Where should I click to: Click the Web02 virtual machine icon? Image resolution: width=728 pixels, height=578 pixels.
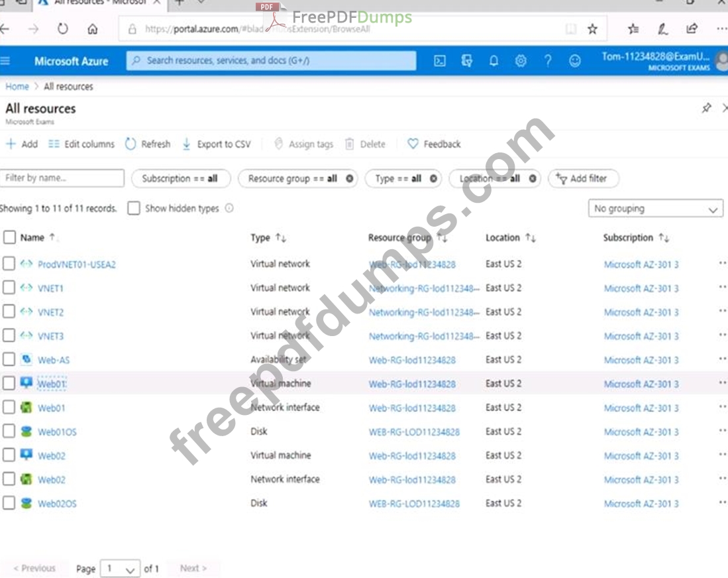(26, 455)
